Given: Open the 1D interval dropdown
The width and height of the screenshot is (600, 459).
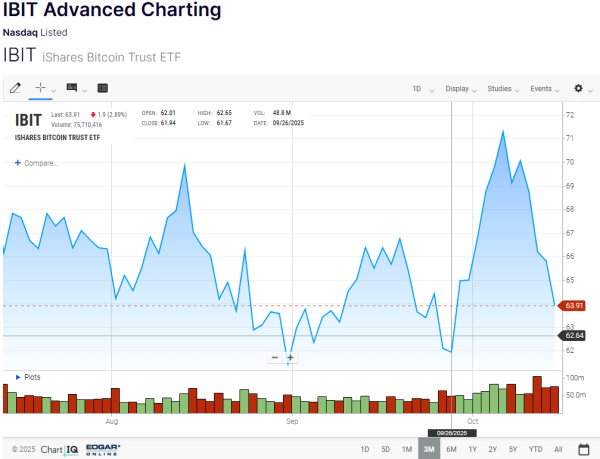Looking at the screenshot, I should click(421, 89).
